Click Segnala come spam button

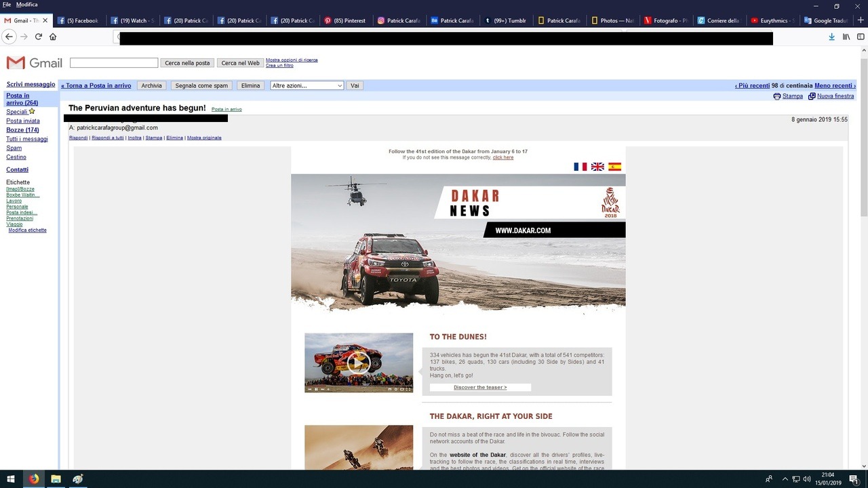tap(201, 85)
